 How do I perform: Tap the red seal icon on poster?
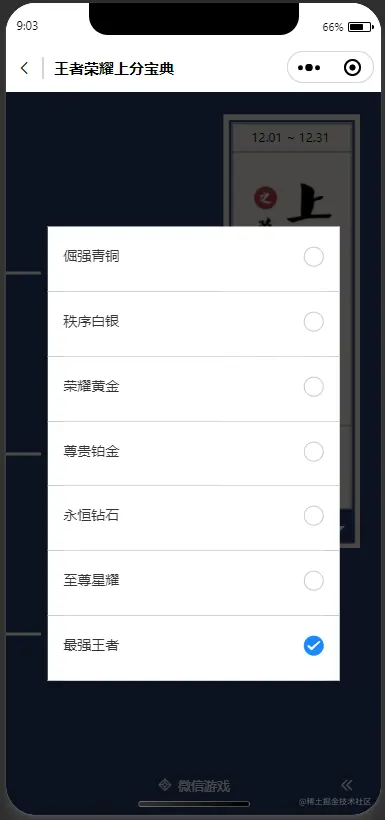[265, 198]
